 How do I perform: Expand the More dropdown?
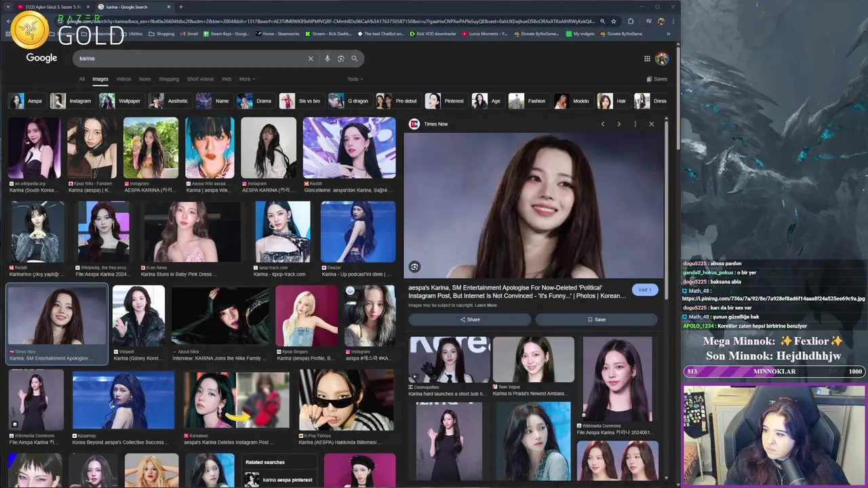point(247,79)
